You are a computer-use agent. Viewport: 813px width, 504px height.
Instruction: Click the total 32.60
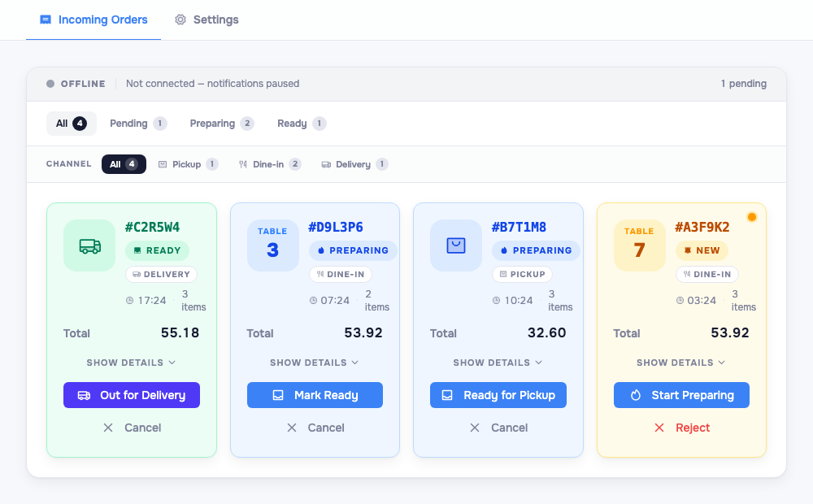pos(546,333)
